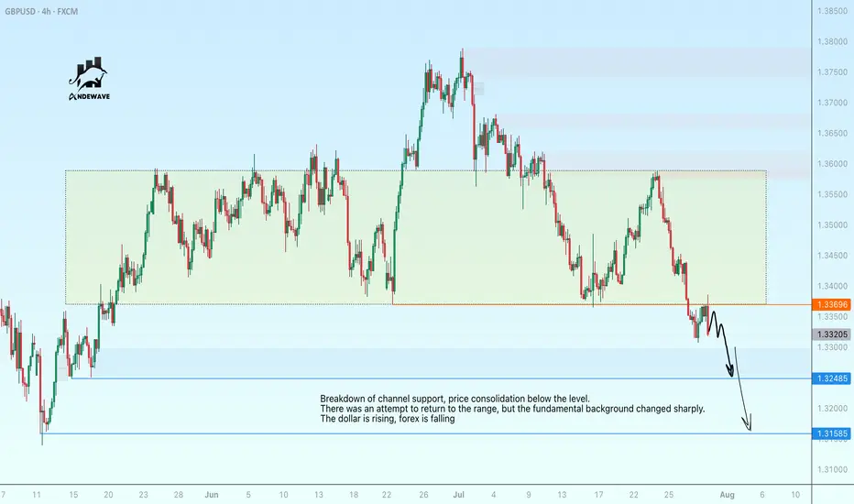Viewport: 854px width, 504px height.
Task: Click the GBPUSD 4h FXCM symbol label
Action: [41, 11]
